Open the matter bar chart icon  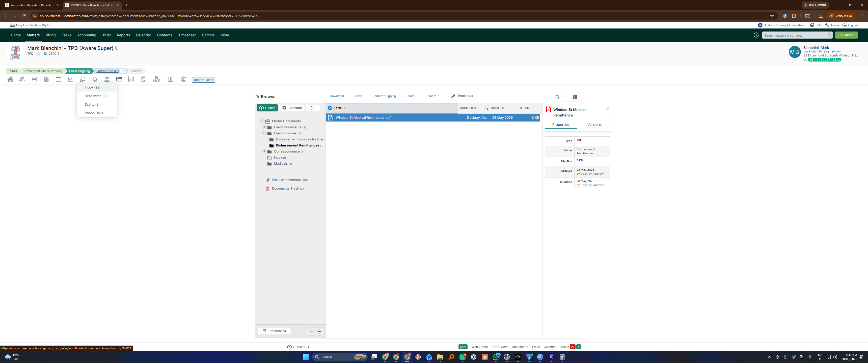tap(131, 79)
